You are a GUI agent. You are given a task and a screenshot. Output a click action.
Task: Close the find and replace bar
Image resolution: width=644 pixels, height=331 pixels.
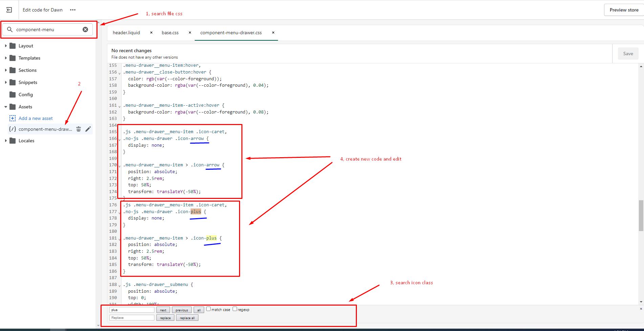pyautogui.click(x=641, y=309)
